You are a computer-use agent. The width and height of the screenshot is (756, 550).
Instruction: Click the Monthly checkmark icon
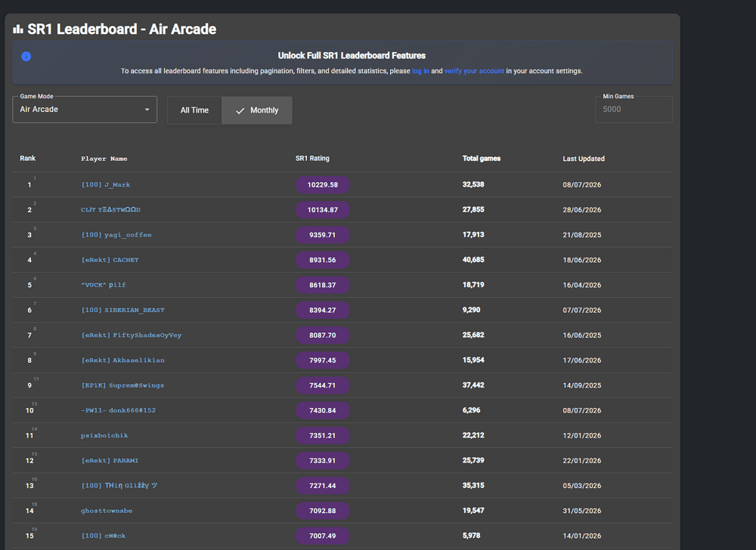[x=240, y=110]
